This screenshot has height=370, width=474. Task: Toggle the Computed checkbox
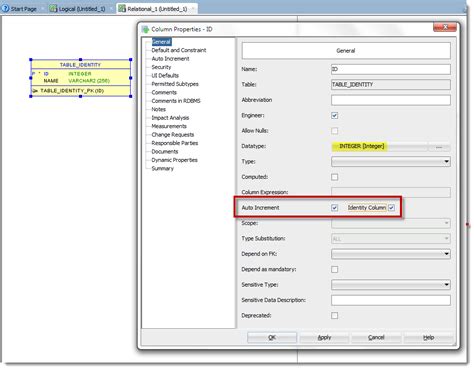[x=335, y=177]
